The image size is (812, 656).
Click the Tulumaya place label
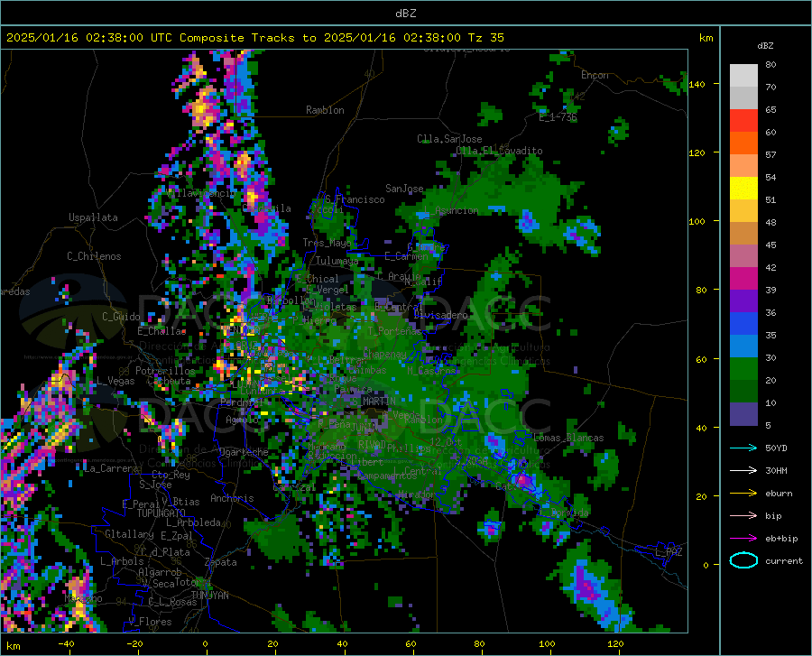(x=337, y=261)
